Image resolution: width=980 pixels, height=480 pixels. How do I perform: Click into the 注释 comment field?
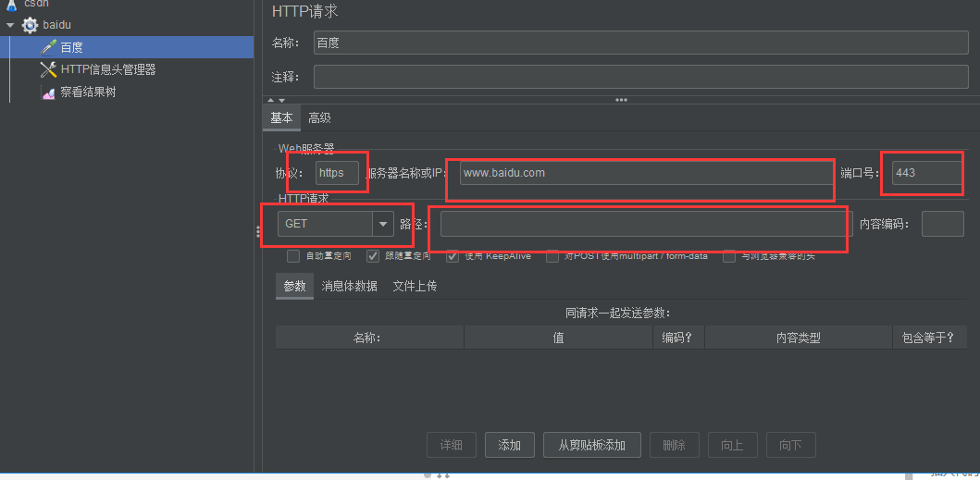[641, 77]
